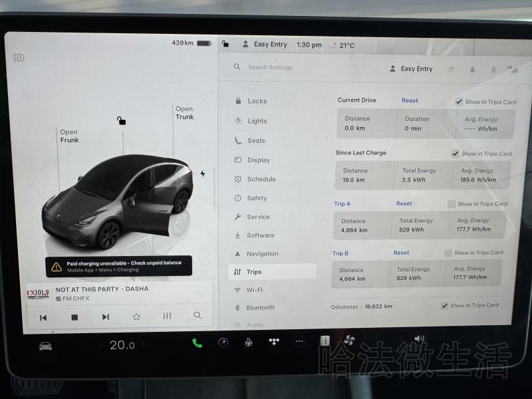Decrease cabin temperature with left arrow
The height and width of the screenshot is (399, 532).
pos(101,345)
